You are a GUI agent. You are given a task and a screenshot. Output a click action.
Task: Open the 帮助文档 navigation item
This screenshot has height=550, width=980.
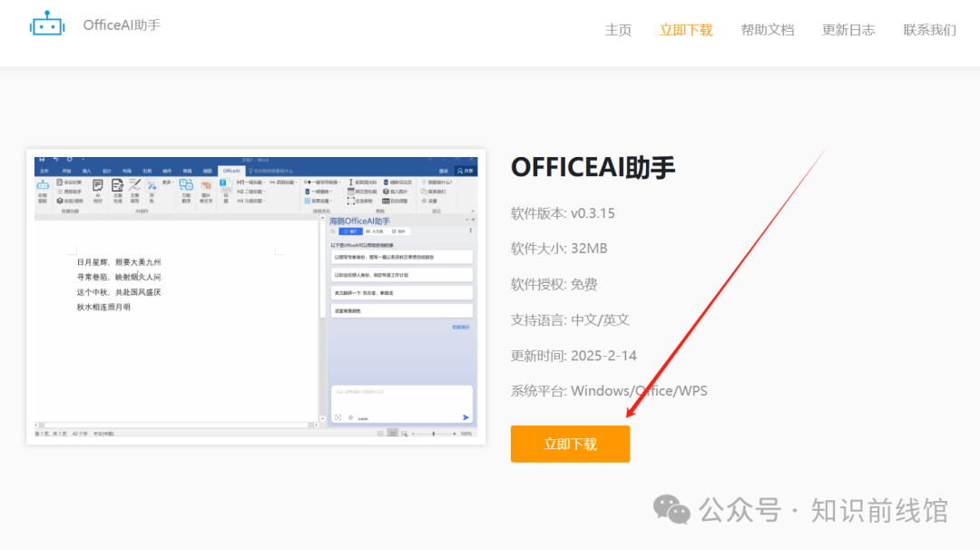[767, 30]
